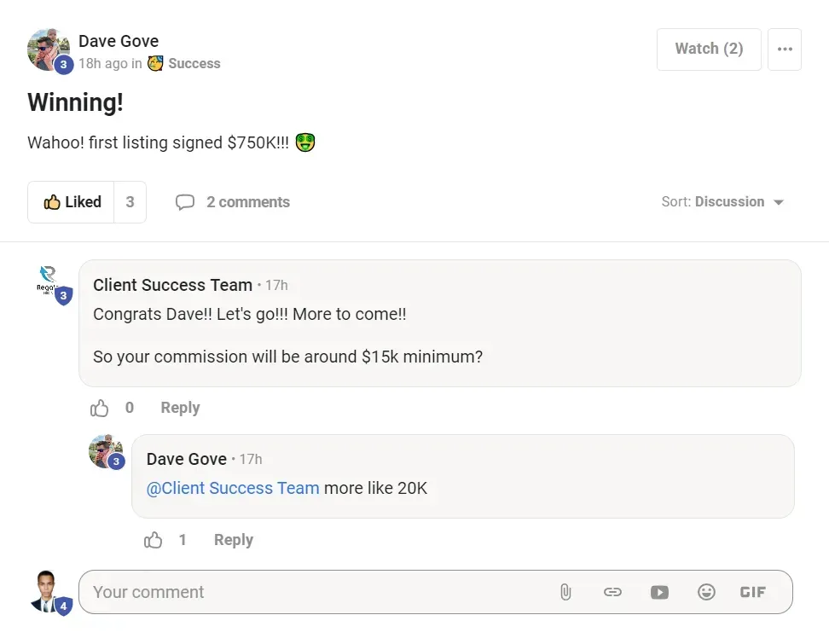Open the Sort: Discussion dropdown
The image size is (829, 644).
pyautogui.click(x=722, y=202)
